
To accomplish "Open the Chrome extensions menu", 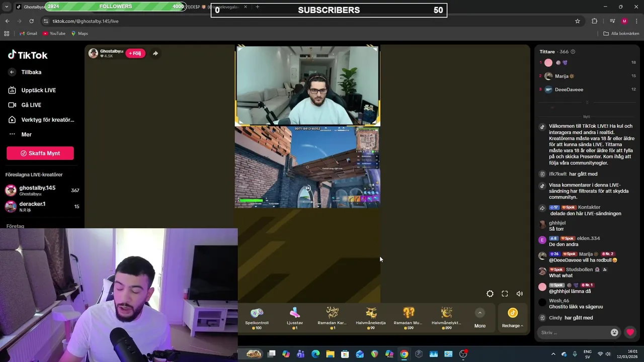I will click(x=595, y=21).
